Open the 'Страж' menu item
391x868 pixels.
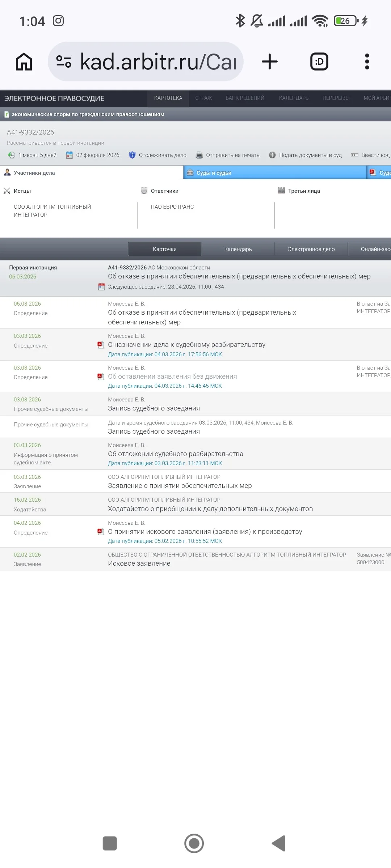point(203,98)
